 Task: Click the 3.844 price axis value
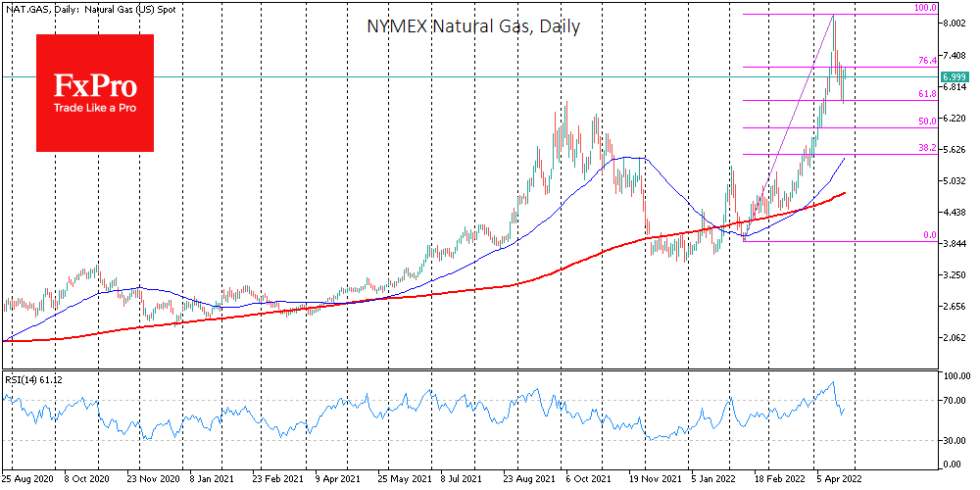pyautogui.click(x=955, y=244)
